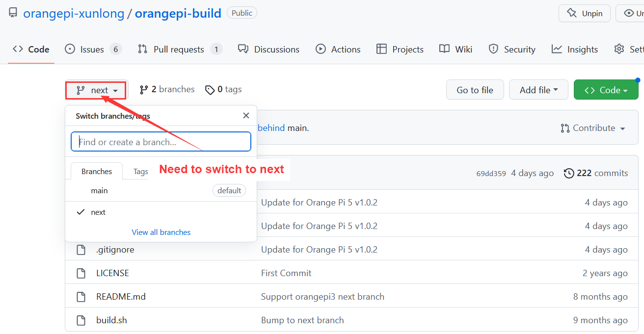Image resolution: width=644 pixels, height=334 pixels.
Task: Open the Issues tab
Action: click(x=92, y=50)
